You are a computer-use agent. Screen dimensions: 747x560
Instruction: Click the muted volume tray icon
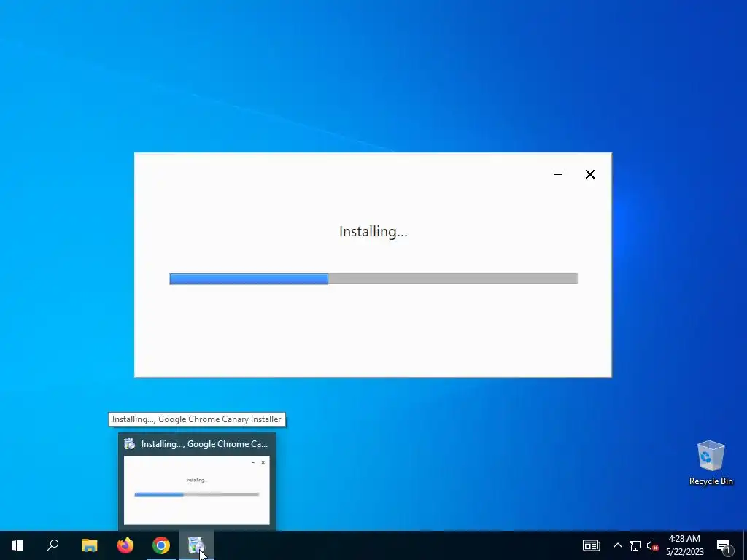[652, 545]
